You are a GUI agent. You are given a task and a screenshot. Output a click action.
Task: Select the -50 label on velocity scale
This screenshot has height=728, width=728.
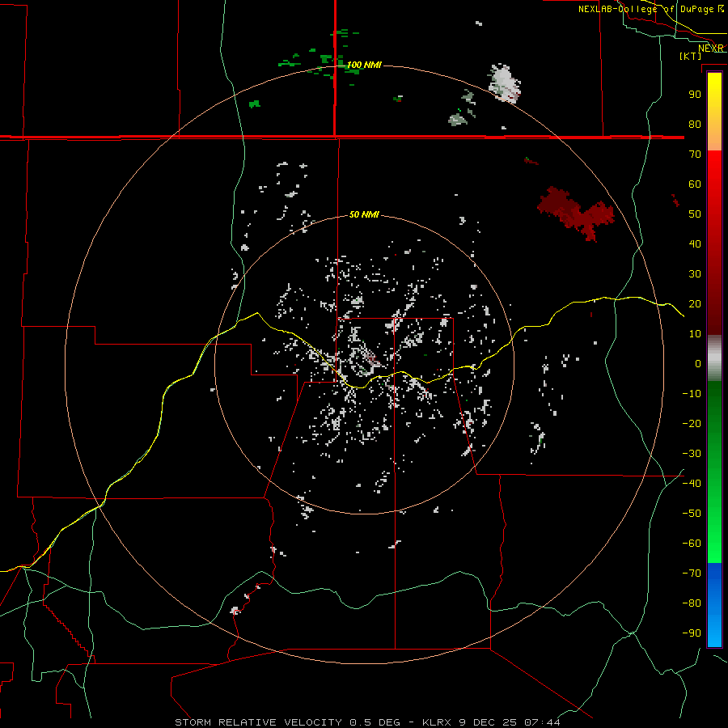(692, 514)
